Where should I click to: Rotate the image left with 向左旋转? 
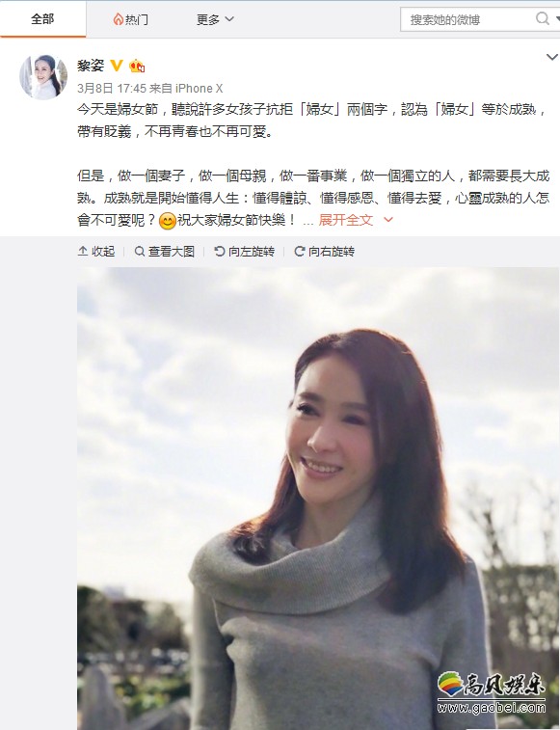pyautogui.click(x=245, y=252)
